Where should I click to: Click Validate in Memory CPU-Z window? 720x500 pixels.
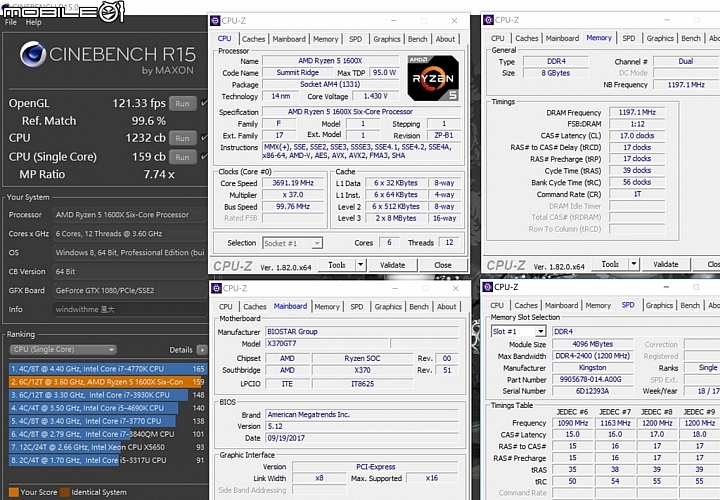point(665,264)
